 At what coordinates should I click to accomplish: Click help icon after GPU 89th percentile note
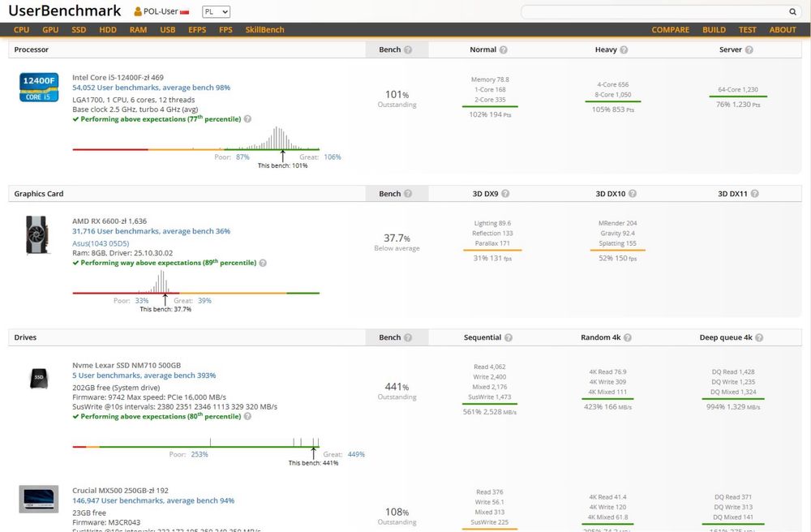click(x=263, y=263)
